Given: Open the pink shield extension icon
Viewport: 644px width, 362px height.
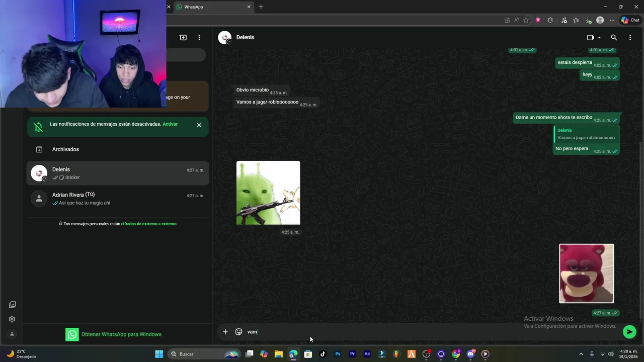Looking at the screenshot, I should 538,20.
